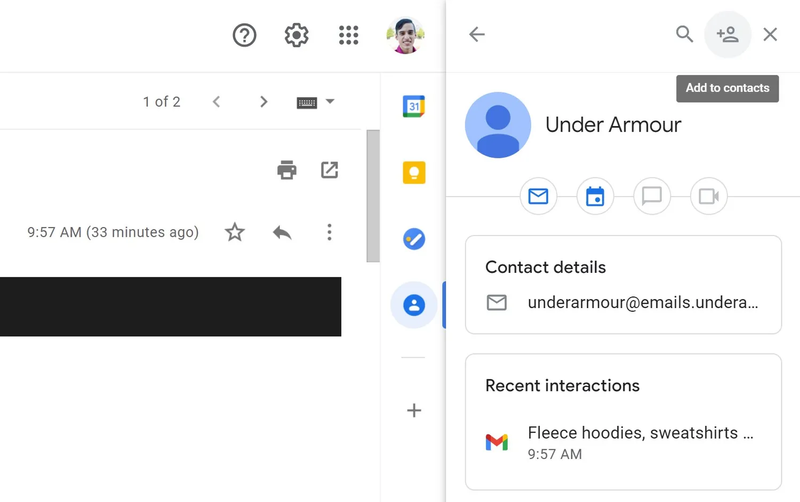Select the Contacts side panel icon
The image size is (800, 502).
coord(414,305)
